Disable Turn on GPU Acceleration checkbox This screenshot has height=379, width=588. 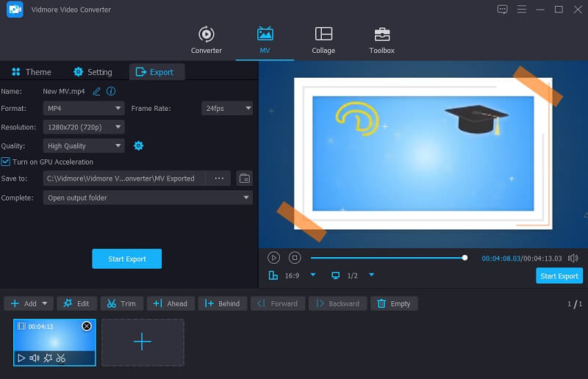(6, 162)
